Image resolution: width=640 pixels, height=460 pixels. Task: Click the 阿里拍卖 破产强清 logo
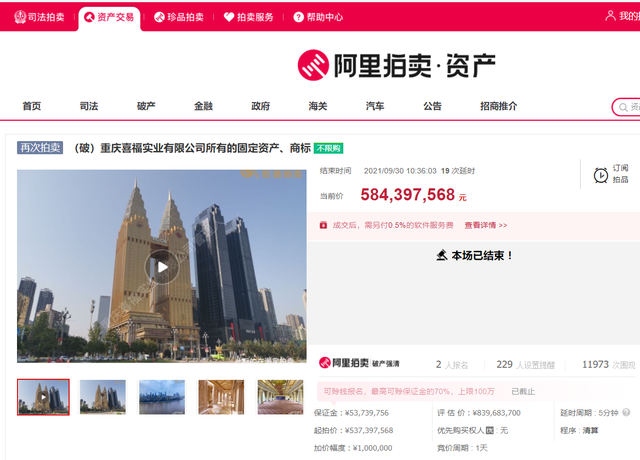coord(359,362)
